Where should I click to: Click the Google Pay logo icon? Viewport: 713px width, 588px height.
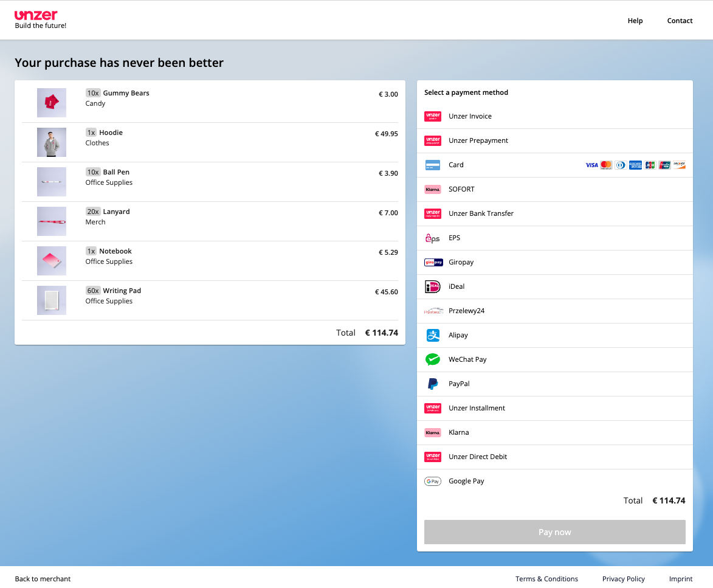tap(432, 481)
